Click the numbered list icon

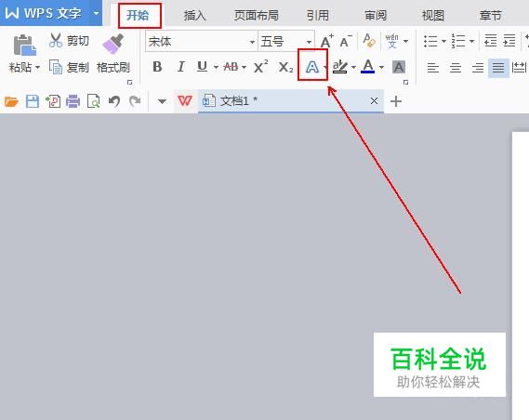click(458, 41)
